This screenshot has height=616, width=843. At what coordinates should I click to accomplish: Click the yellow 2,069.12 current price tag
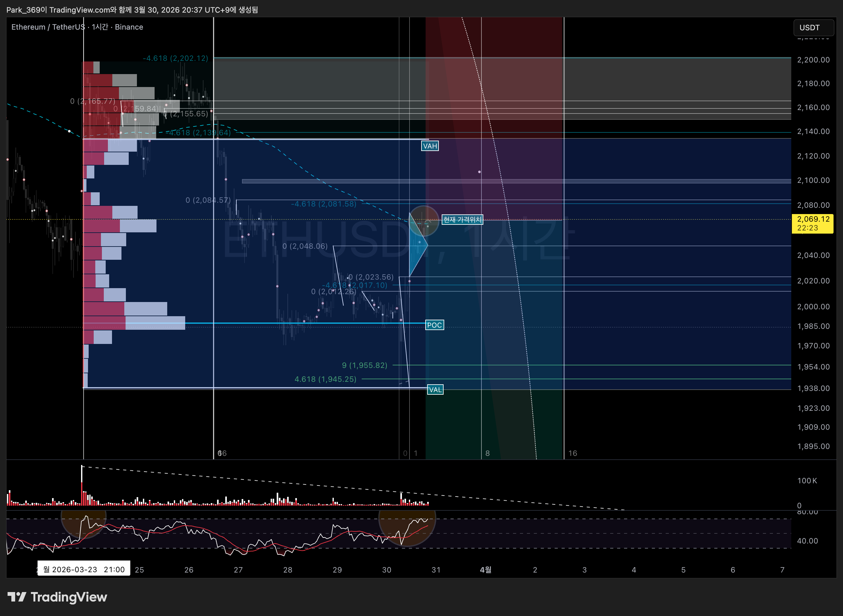coord(812,224)
